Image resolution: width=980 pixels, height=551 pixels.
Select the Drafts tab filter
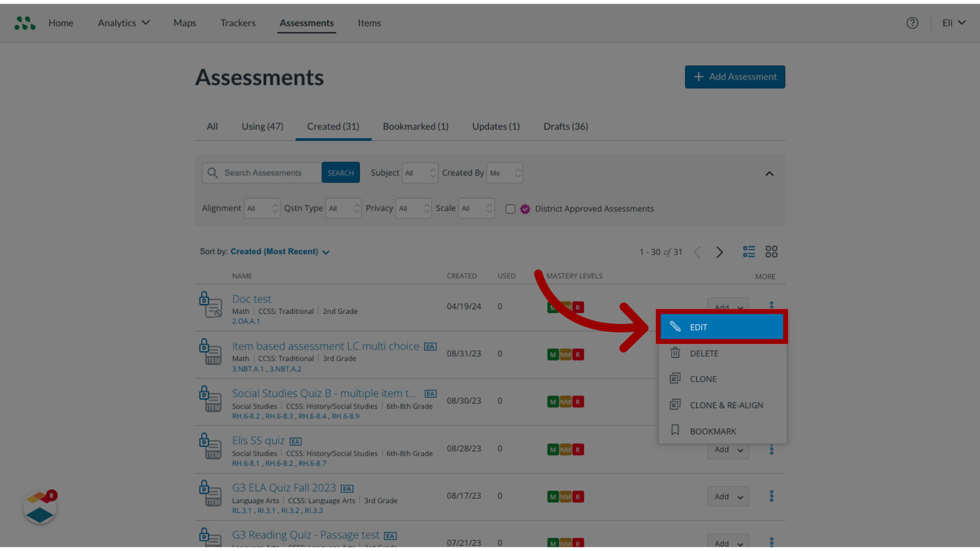[x=566, y=126]
